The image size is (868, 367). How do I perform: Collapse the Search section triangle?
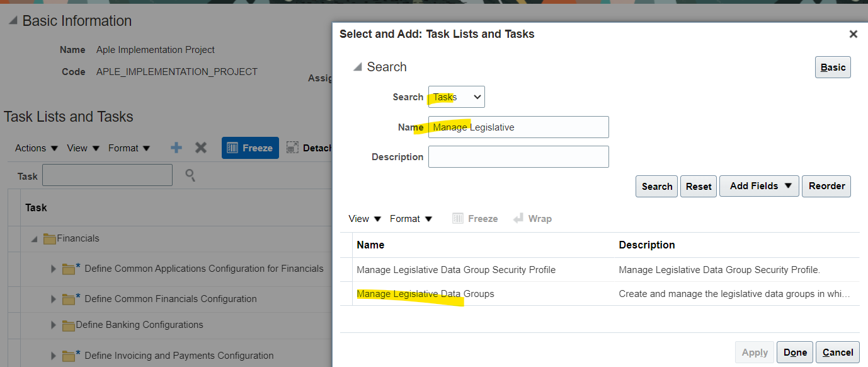(x=357, y=67)
